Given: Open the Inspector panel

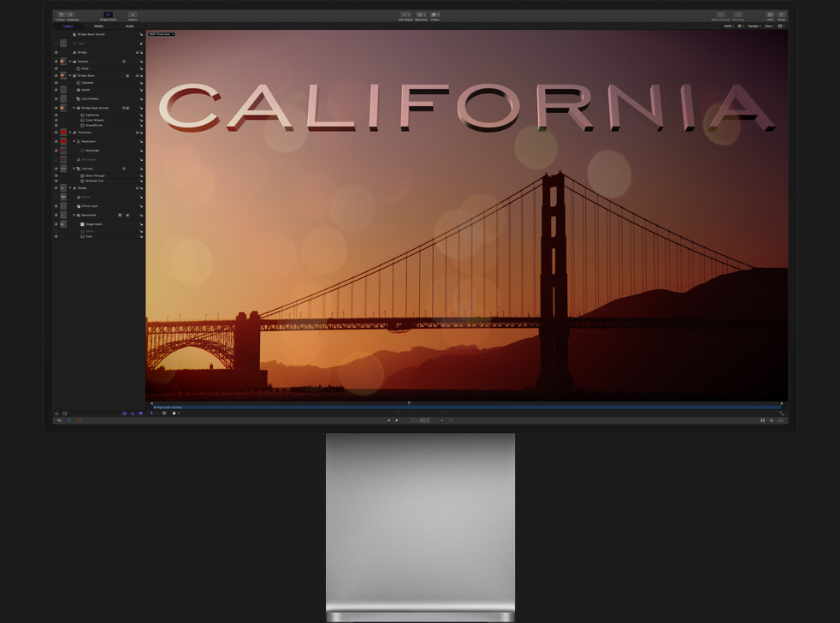Looking at the screenshot, I should [x=72, y=15].
